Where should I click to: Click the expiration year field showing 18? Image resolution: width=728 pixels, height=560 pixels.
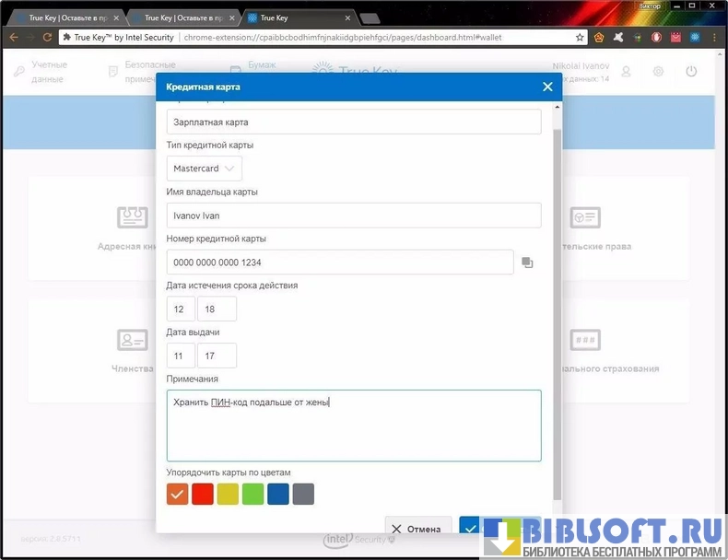click(x=217, y=309)
